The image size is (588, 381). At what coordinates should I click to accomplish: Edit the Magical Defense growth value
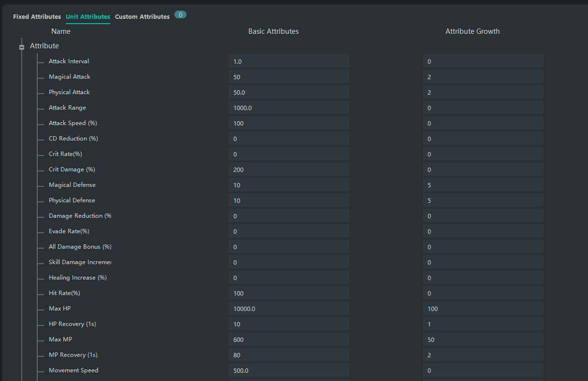(x=483, y=185)
